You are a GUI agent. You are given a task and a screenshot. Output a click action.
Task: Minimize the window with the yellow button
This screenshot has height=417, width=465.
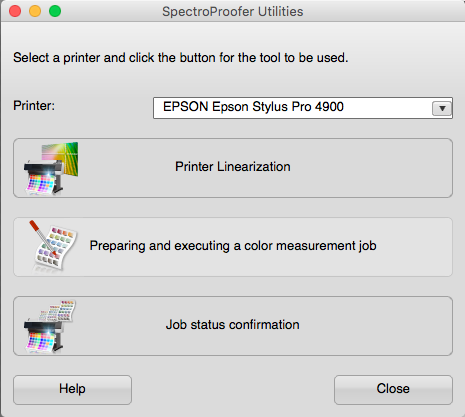(x=35, y=11)
